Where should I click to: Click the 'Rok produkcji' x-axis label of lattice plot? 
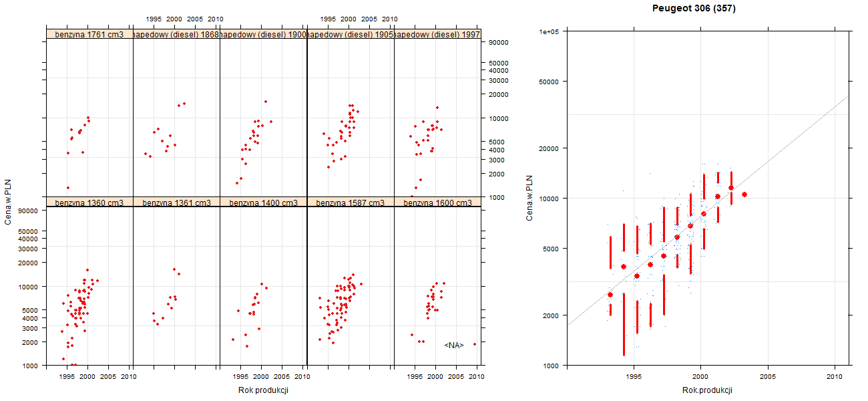point(263,390)
